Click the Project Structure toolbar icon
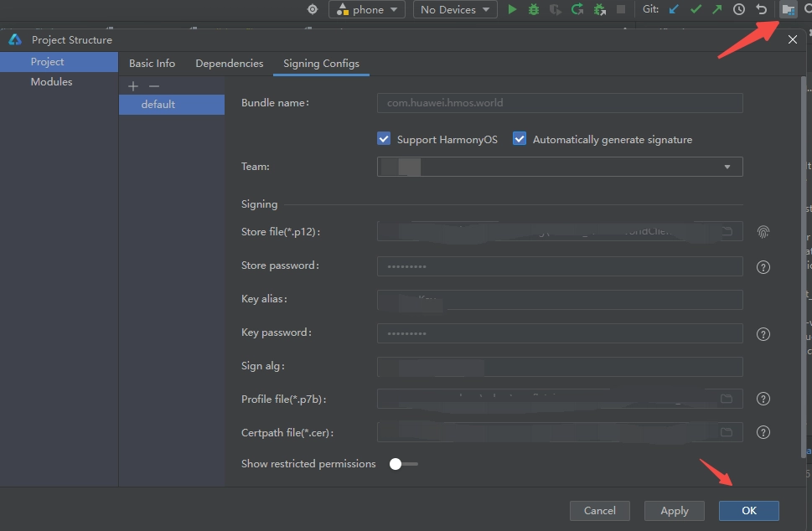 (x=788, y=10)
